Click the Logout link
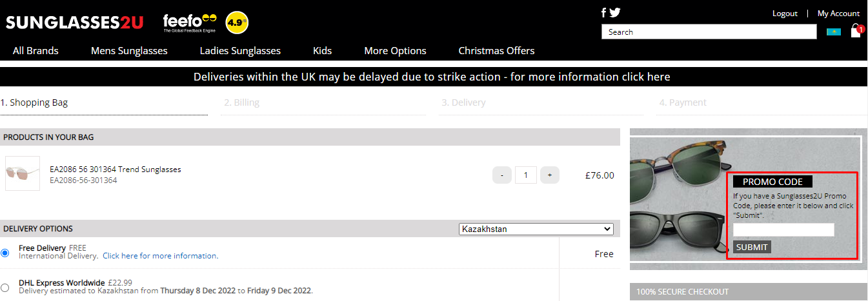 point(785,14)
